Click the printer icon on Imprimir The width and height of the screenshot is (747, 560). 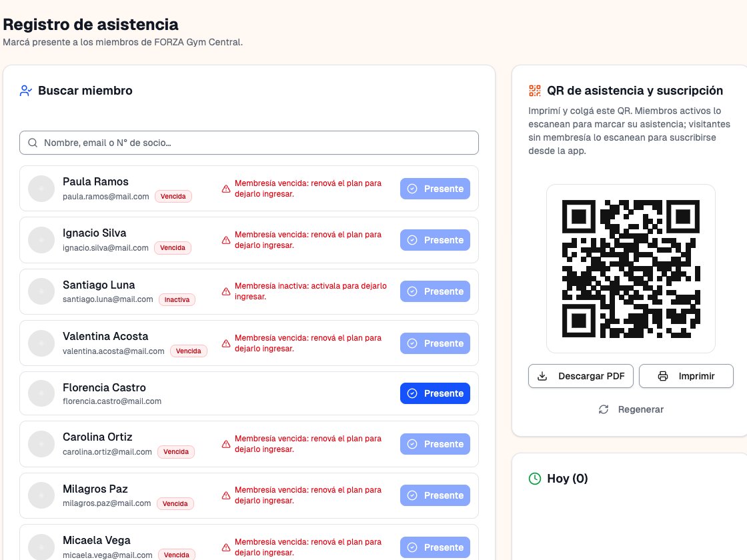[x=663, y=376]
